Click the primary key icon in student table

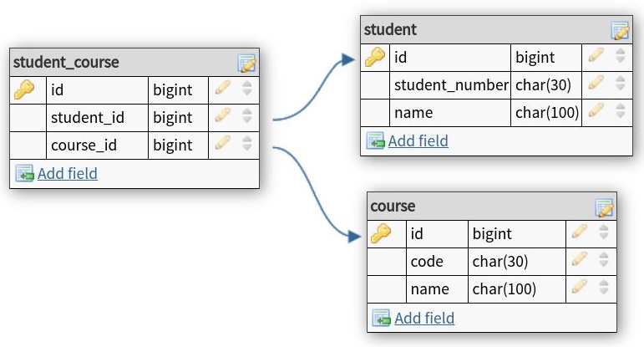pyautogui.click(x=375, y=57)
